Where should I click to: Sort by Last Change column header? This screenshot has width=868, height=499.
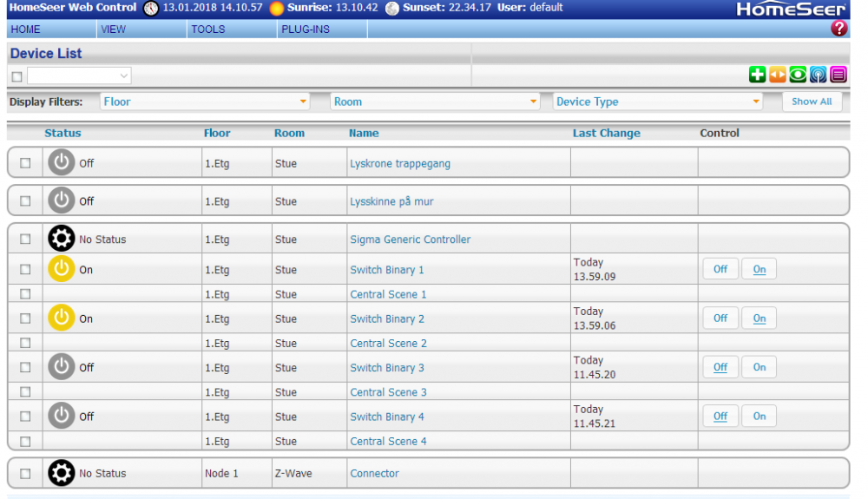click(606, 134)
